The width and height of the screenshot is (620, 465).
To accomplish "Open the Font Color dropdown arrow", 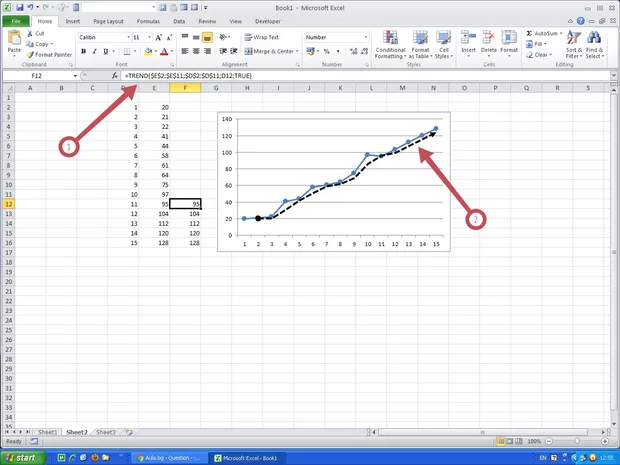I will point(172,51).
